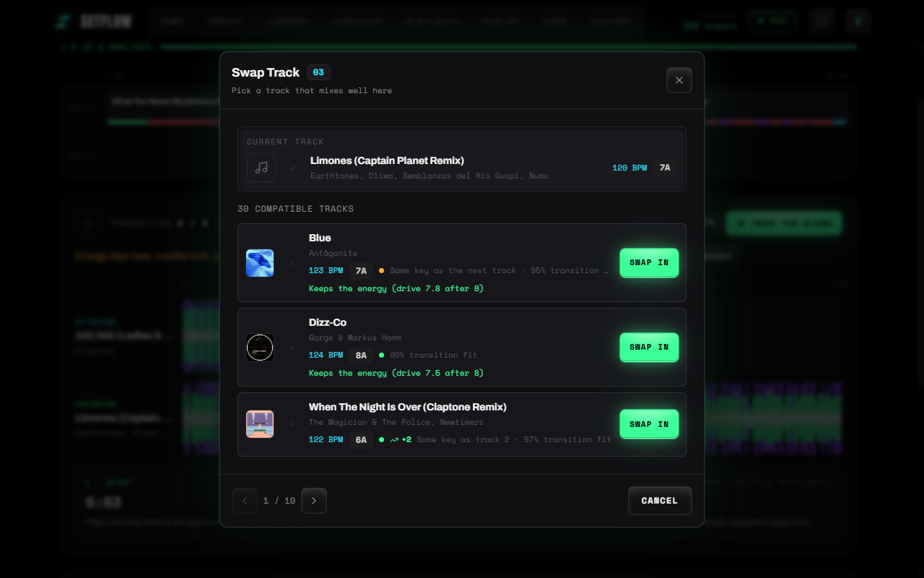
Task: Click artist name Antägonite
Action: click(x=333, y=253)
